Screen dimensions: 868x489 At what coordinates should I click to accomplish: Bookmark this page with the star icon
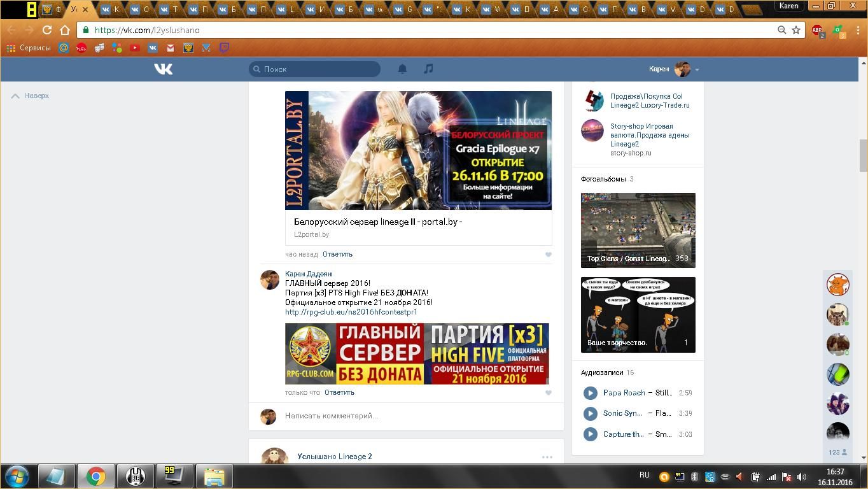(x=795, y=30)
